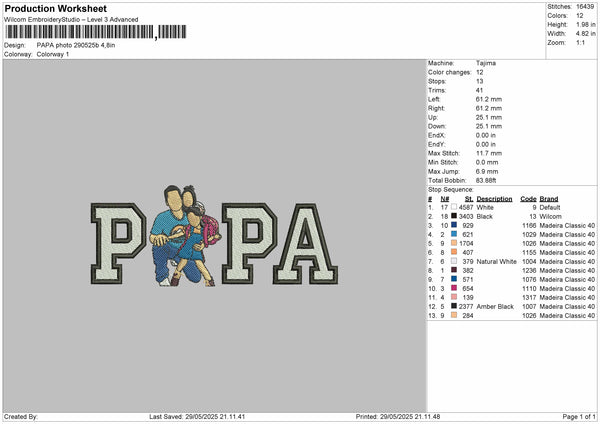Select the 'Color changes:' label

coord(450,72)
